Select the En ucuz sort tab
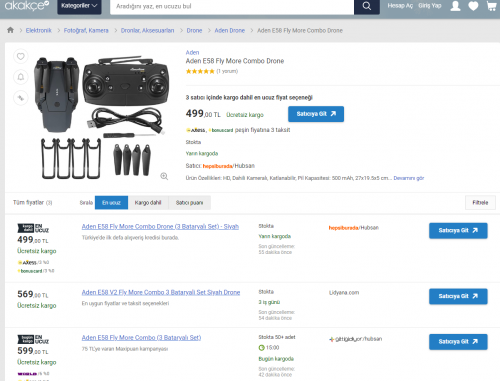The width and height of the screenshot is (500, 381). point(111,203)
